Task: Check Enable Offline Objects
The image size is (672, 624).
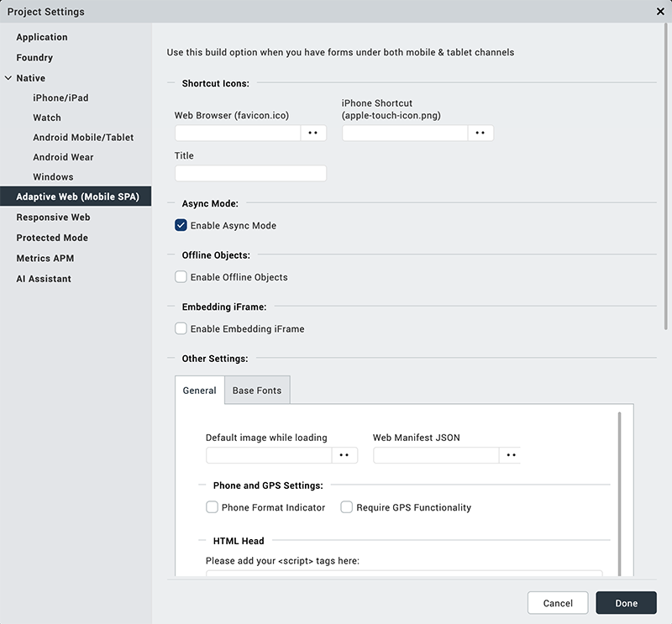Action: click(181, 277)
